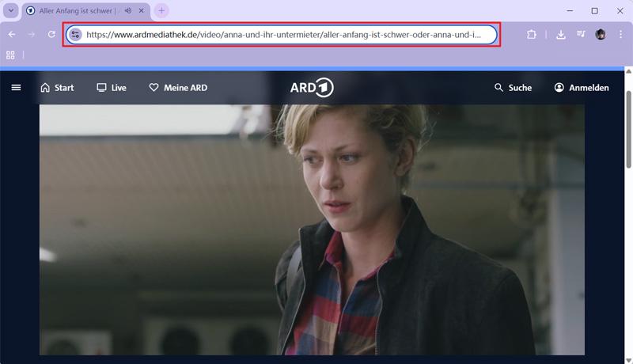Image resolution: width=633 pixels, height=364 pixels.
Task: Open the Live TV section
Action: 112,88
